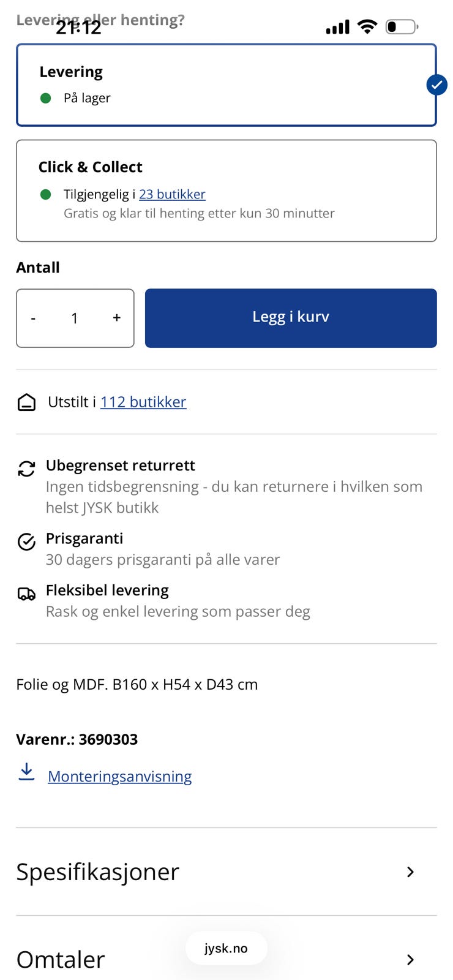Click the download icon beside Monteringsanvisning
This screenshot has width=453, height=980.
tap(26, 772)
